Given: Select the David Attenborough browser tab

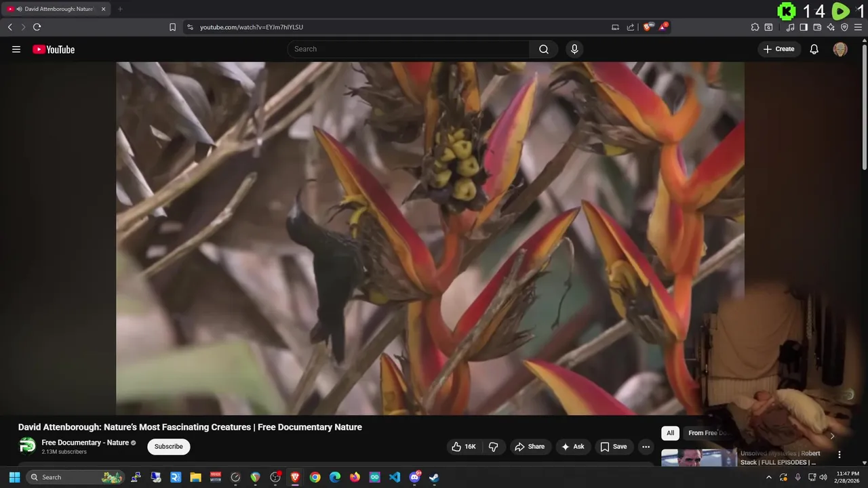Looking at the screenshot, I should click(x=57, y=9).
